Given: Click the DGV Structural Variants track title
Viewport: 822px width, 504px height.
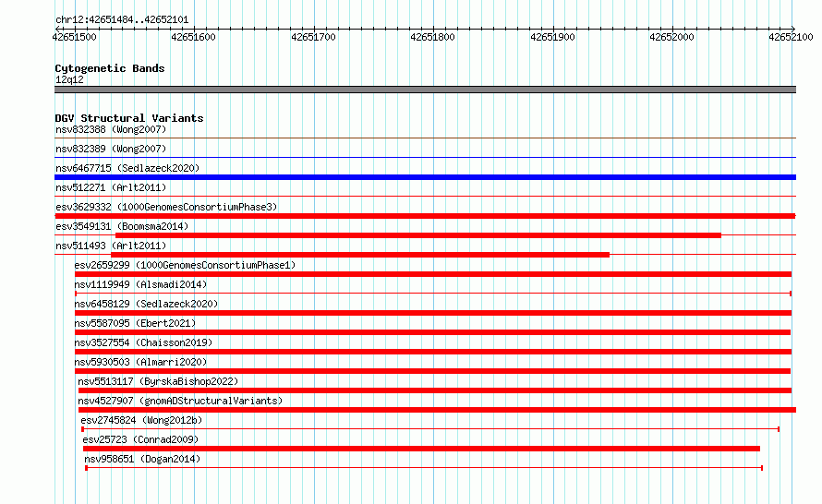Looking at the screenshot, I should pyautogui.click(x=129, y=118).
